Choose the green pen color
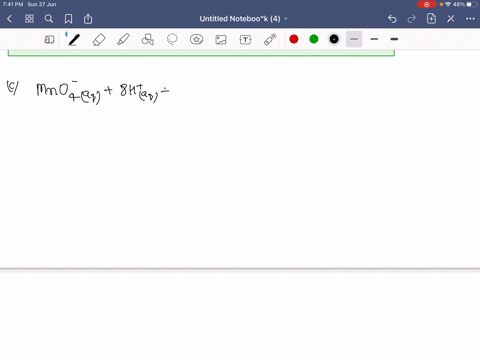Screen dimensions: 480x360 pyautogui.click(x=314, y=39)
